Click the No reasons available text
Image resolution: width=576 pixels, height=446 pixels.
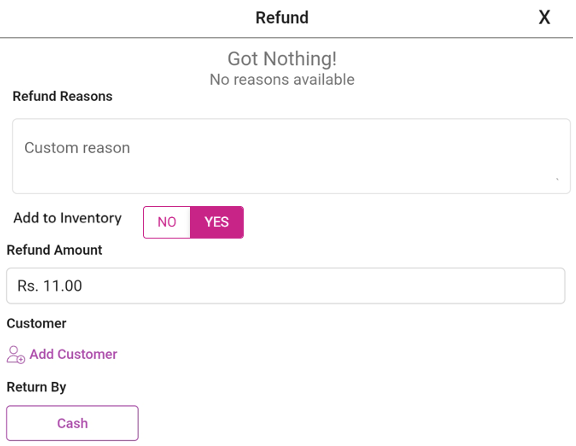point(282,80)
